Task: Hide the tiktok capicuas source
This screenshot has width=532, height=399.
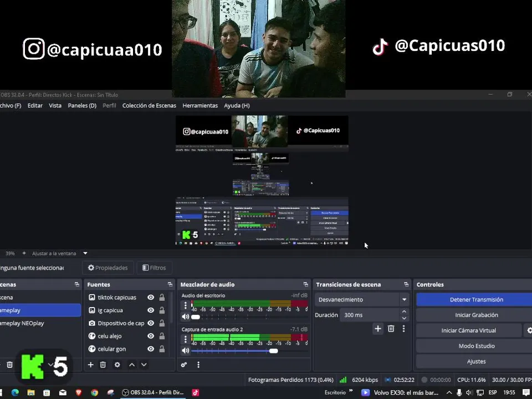Action: [151, 297]
